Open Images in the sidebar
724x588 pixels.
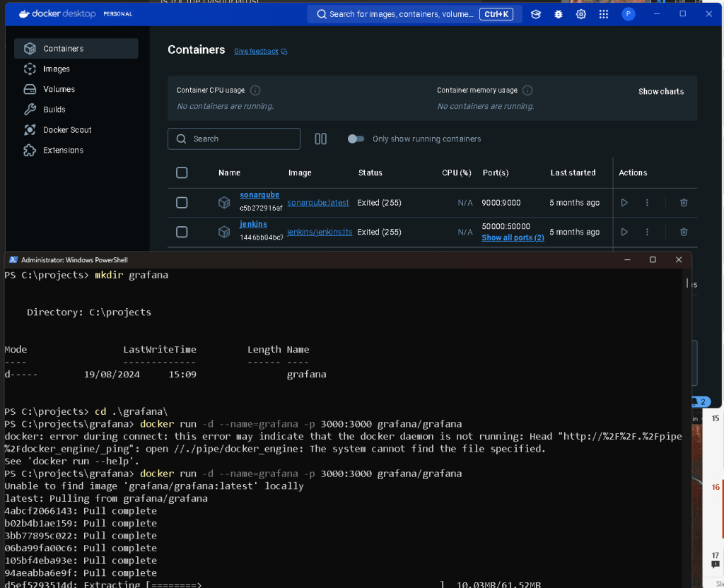pyautogui.click(x=76, y=69)
